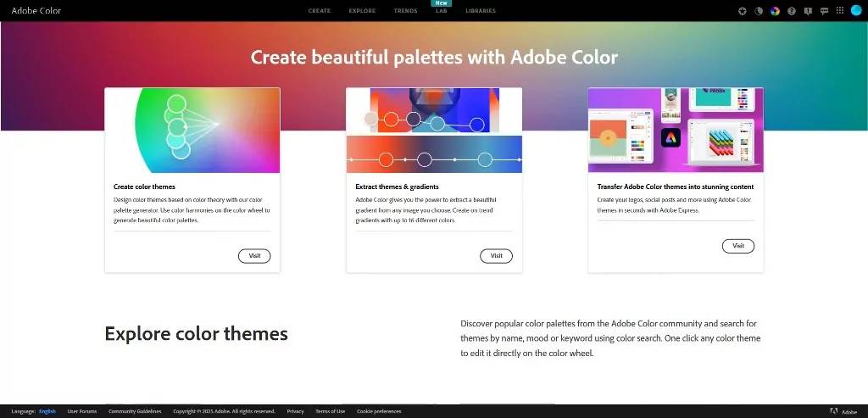Open the apps grid icon

[840, 11]
